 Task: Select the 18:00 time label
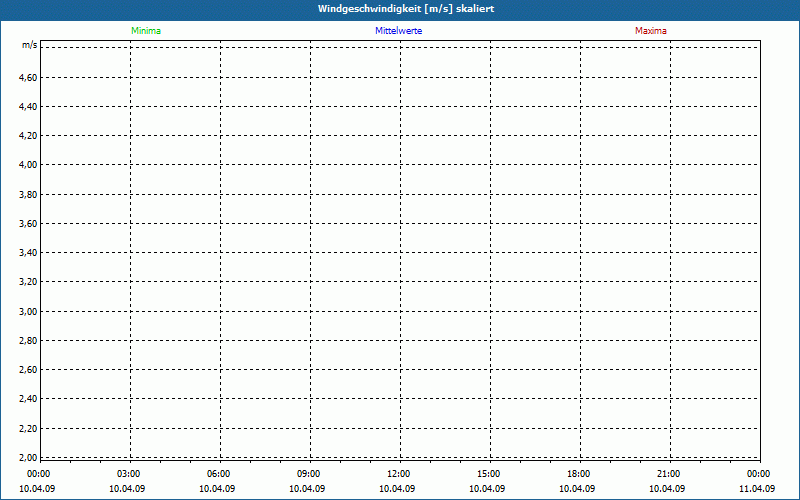coord(579,474)
